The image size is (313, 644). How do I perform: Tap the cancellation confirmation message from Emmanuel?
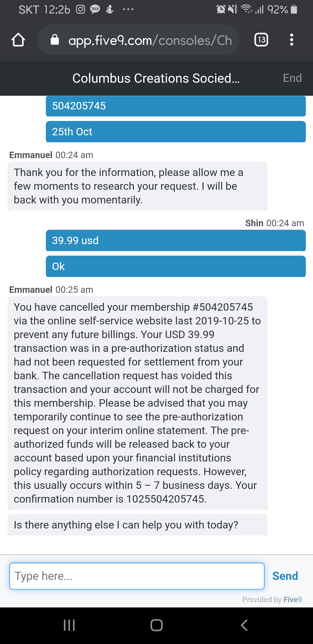coord(137,403)
